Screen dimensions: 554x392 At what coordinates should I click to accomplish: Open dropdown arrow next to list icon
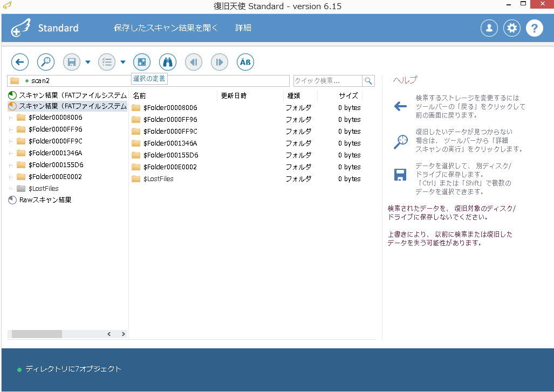pos(123,62)
